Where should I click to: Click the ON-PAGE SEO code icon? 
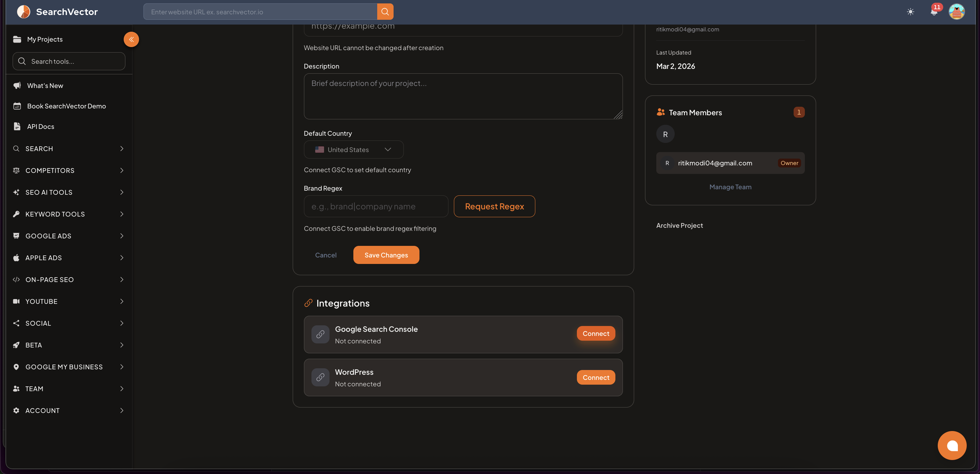pyautogui.click(x=16, y=279)
